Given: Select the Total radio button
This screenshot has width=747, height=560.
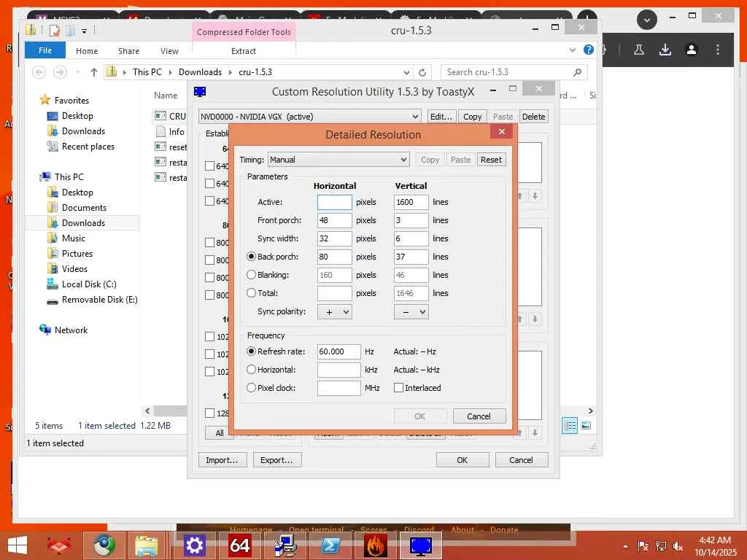Looking at the screenshot, I should coord(251,293).
